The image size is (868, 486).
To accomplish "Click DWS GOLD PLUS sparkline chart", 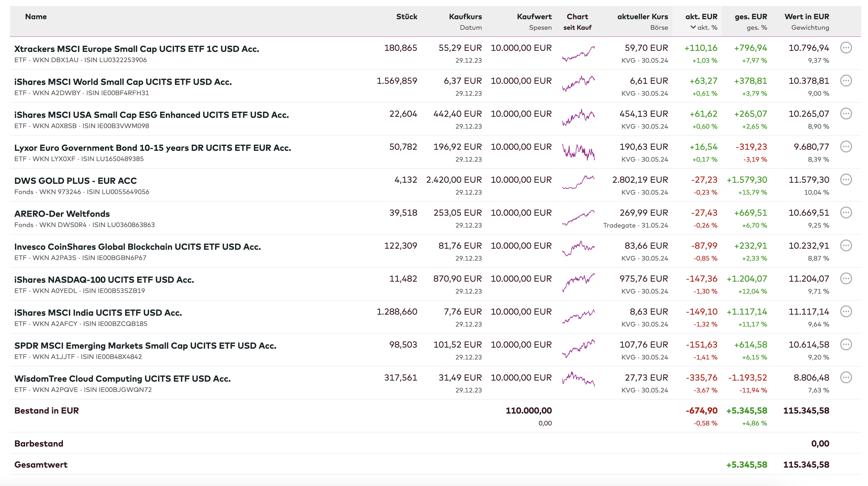I will pyautogui.click(x=578, y=182).
